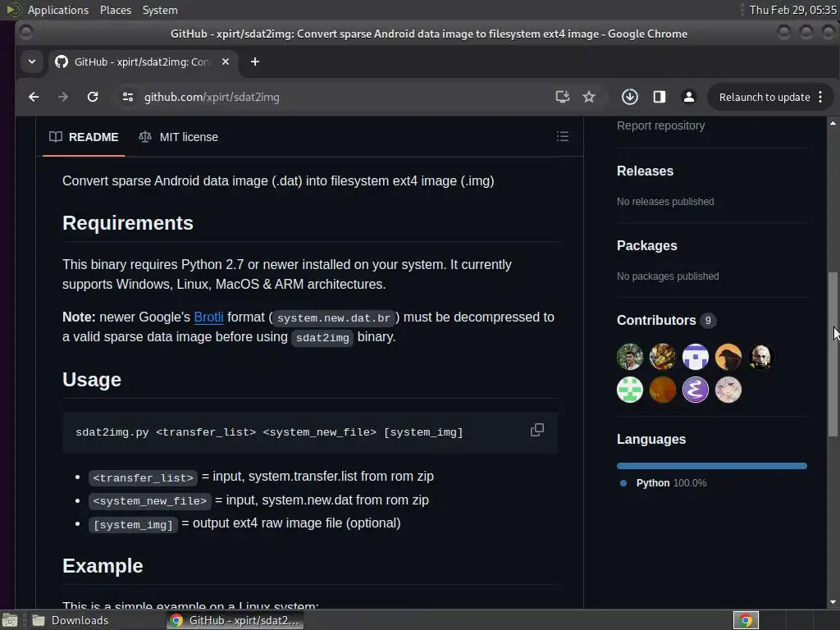
Task: Click Python 100.0% language link
Action: pos(671,483)
